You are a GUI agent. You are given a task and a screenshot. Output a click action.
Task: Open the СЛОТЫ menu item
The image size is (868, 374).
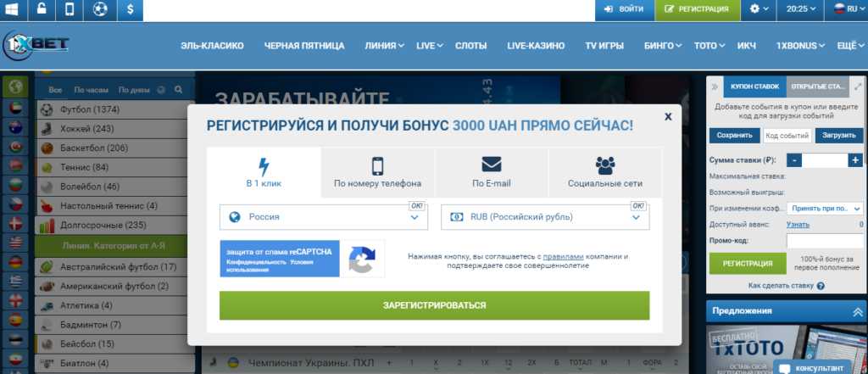click(x=471, y=46)
